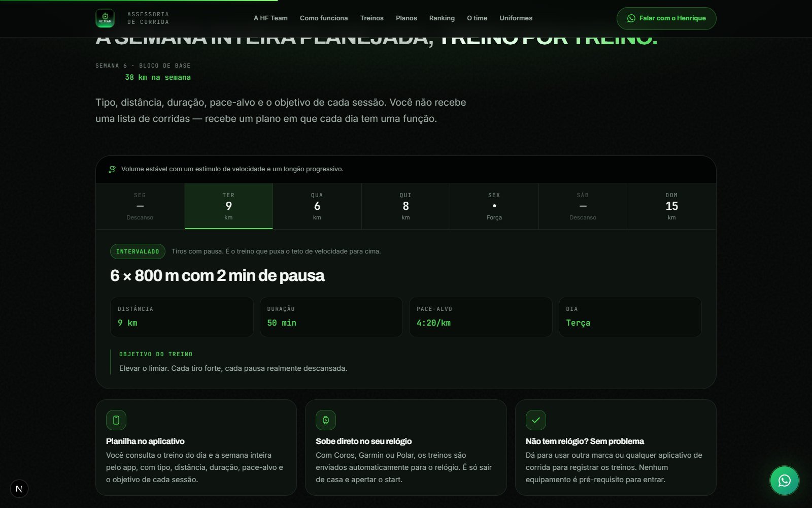Select the SEG Descanso day tab

click(140, 206)
